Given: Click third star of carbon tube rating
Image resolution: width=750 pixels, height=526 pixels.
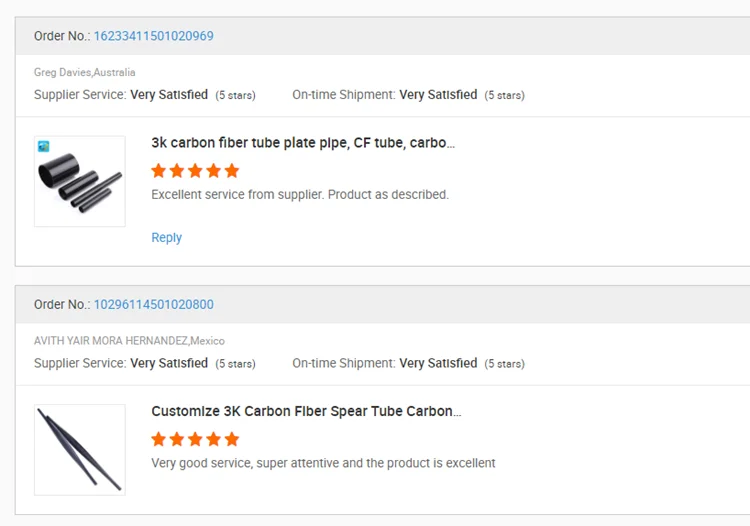Looking at the screenshot, I should pos(195,171).
